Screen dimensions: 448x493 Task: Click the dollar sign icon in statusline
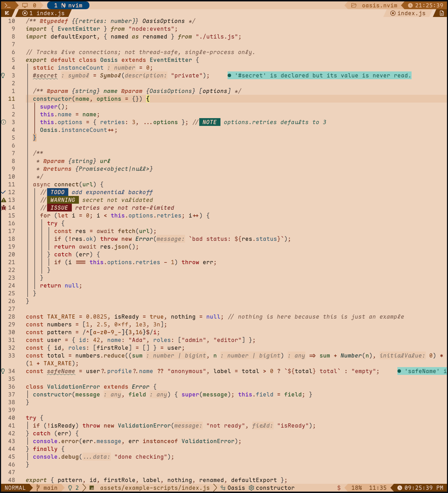pyautogui.click(x=339, y=488)
